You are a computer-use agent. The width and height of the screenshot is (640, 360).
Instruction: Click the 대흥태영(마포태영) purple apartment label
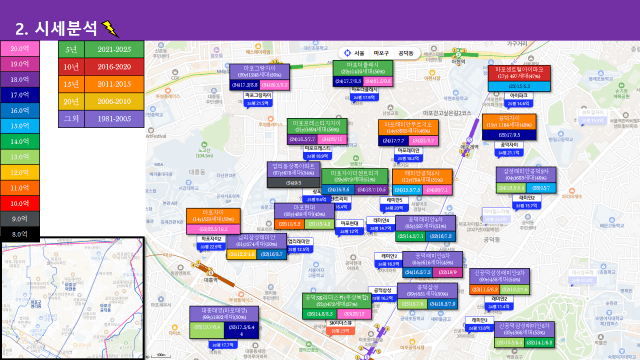(224, 314)
